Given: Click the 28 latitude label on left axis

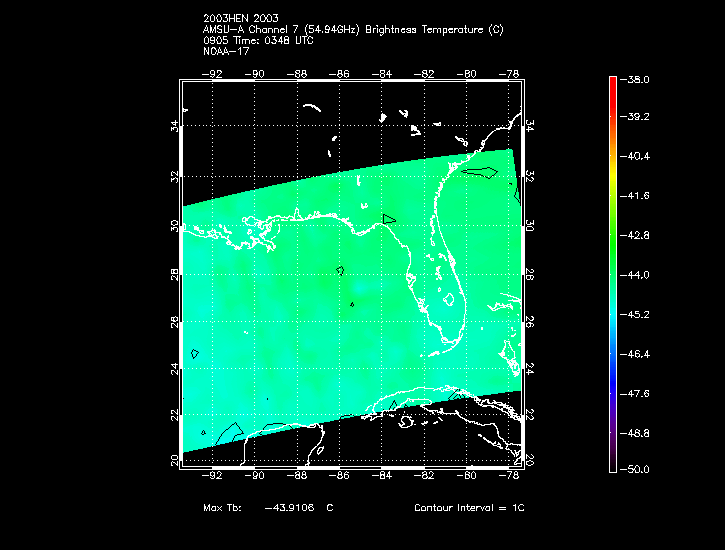Looking at the screenshot, I should (x=174, y=275).
